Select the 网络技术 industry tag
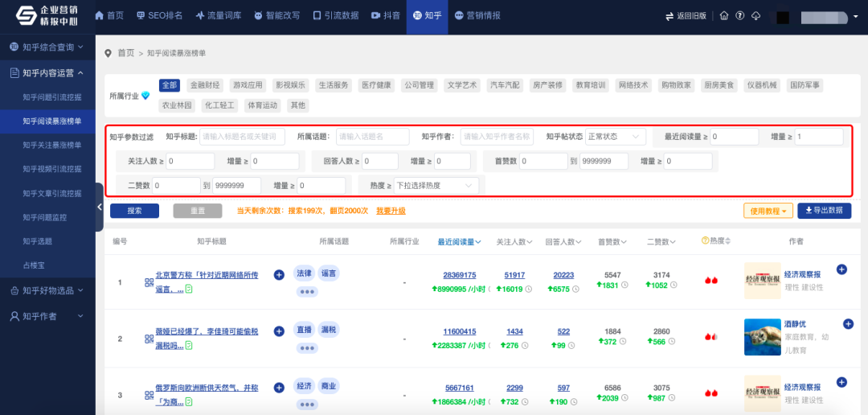The width and height of the screenshot is (868, 415). pos(633,85)
